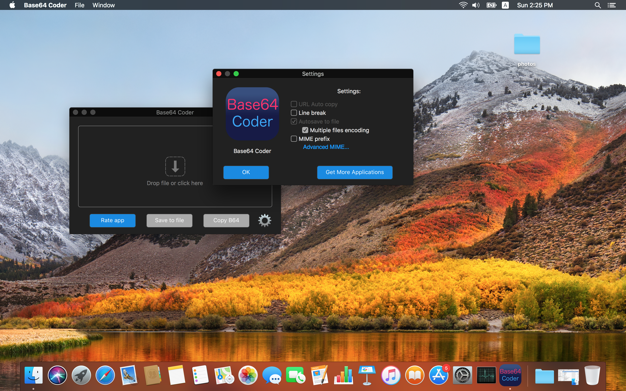The image size is (626, 391).
Task: Open Photos app in dock
Action: (248, 375)
